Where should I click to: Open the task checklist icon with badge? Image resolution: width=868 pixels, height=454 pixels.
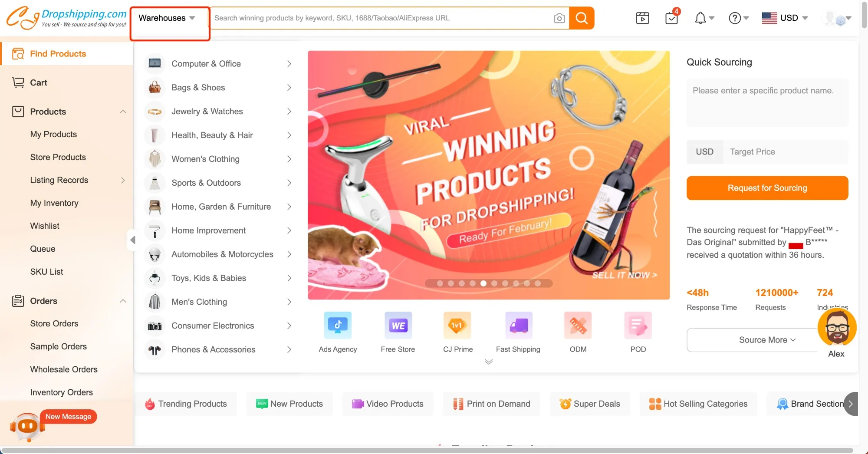click(671, 18)
